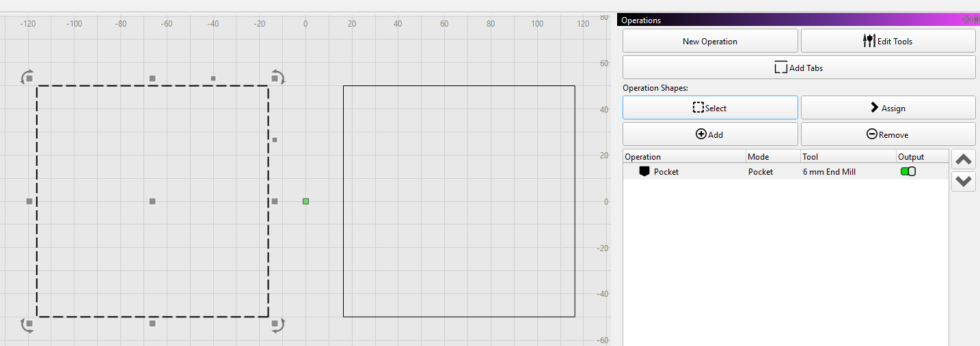This screenshot has width=980, height=346.
Task: Click the bottom-right rotate handle of selection
Action: pos(277,326)
